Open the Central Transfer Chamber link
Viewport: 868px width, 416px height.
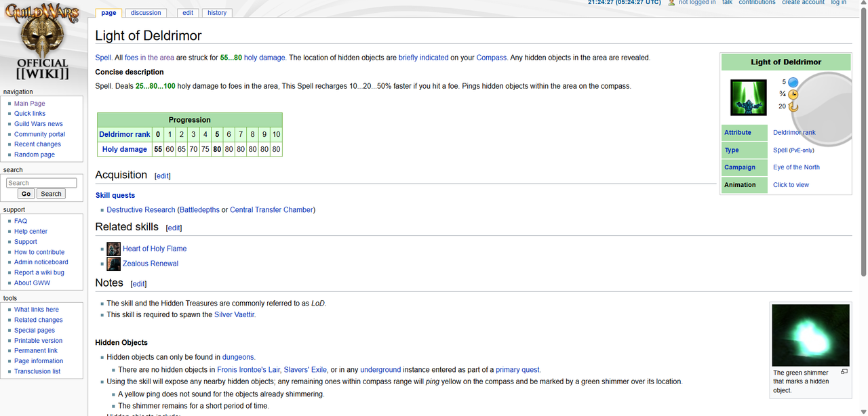[x=271, y=210]
